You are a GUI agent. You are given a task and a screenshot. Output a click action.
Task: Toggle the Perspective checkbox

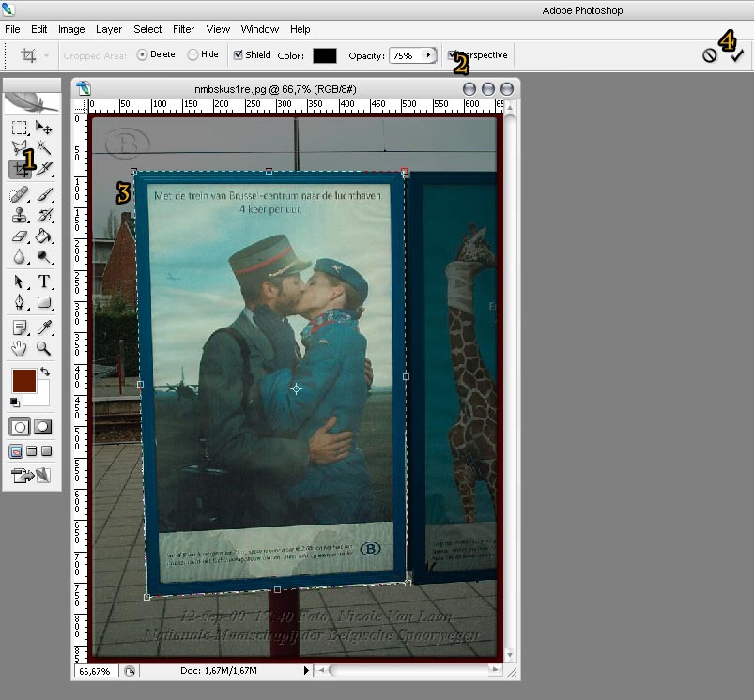[452, 54]
